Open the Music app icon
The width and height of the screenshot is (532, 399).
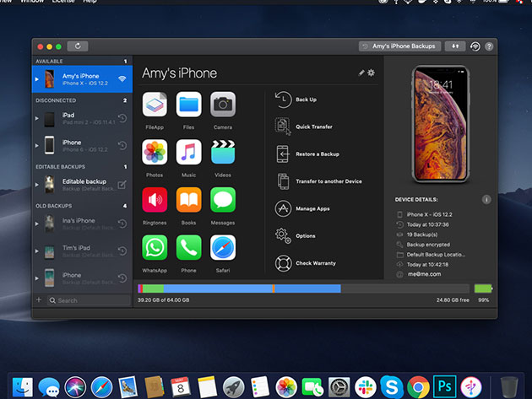(188, 152)
